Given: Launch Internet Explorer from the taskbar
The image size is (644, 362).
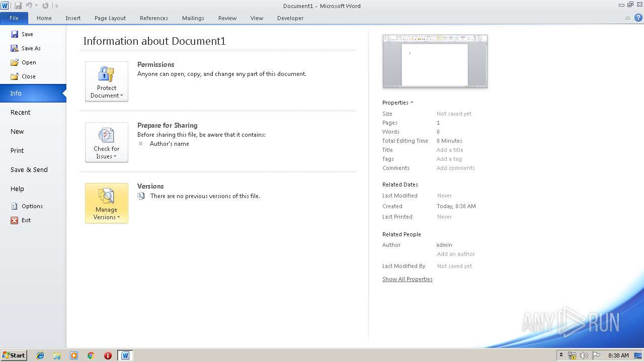Looking at the screenshot, I should (x=40, y=355).
